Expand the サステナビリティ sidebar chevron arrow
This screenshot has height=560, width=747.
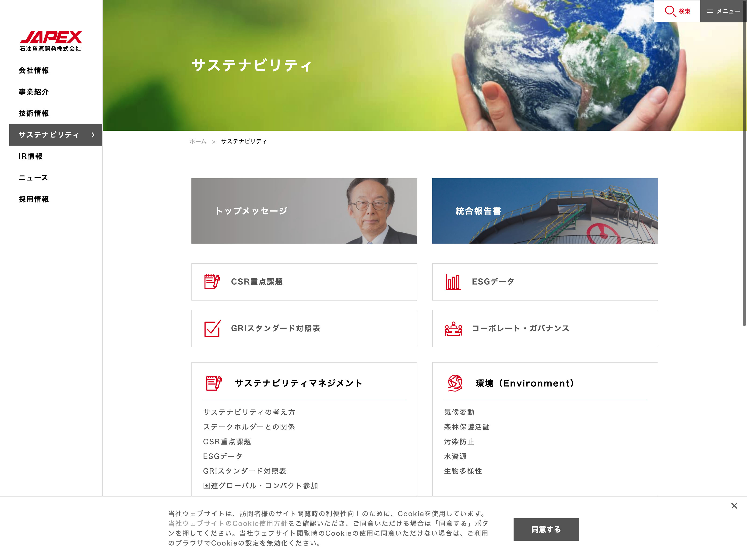click(93, 135)
